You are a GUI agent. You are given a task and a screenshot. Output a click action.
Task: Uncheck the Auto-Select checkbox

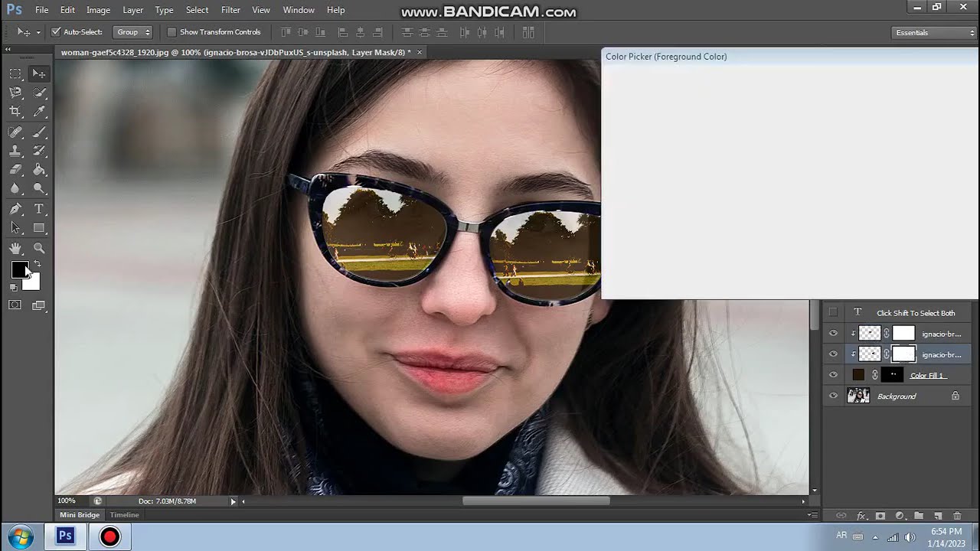coord(56,32)
